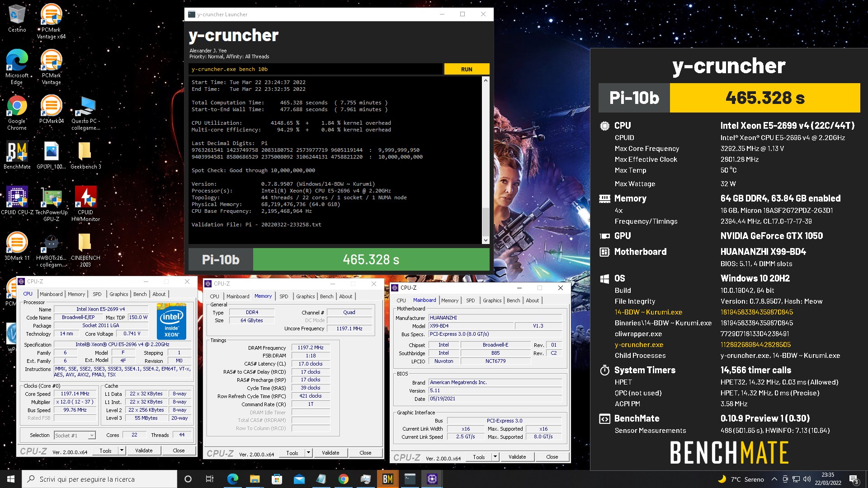Click the 14-BDW ~ Kurumi.exe entry
Viewport: 868px width, 488px height.
pos(648,312)
